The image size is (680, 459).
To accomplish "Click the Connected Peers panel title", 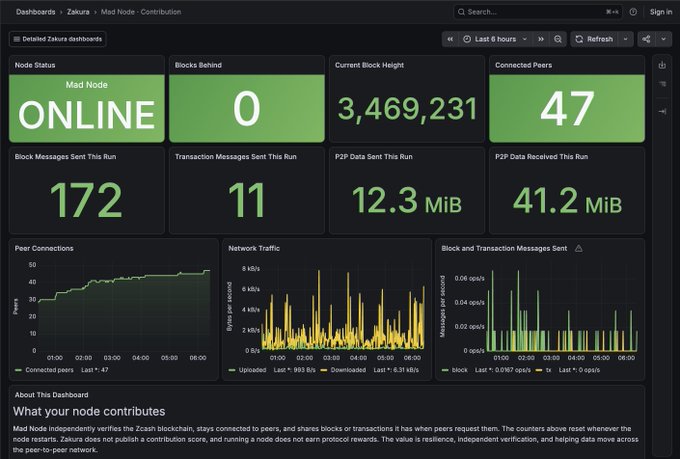I will pyautogui.click(x=523, y=65).
